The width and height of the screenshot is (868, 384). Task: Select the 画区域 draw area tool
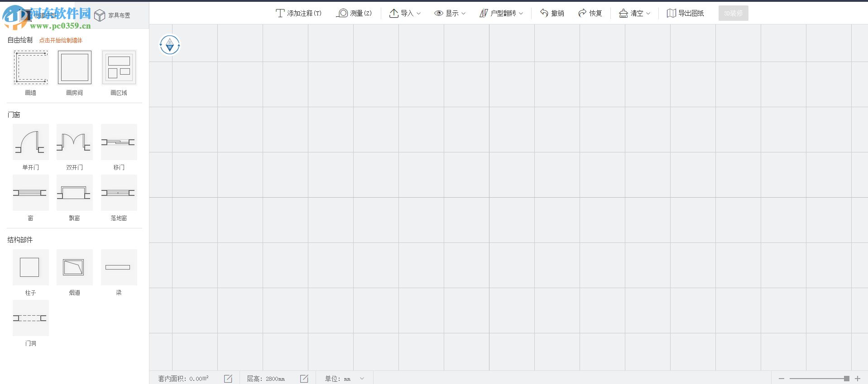[119, 67]
